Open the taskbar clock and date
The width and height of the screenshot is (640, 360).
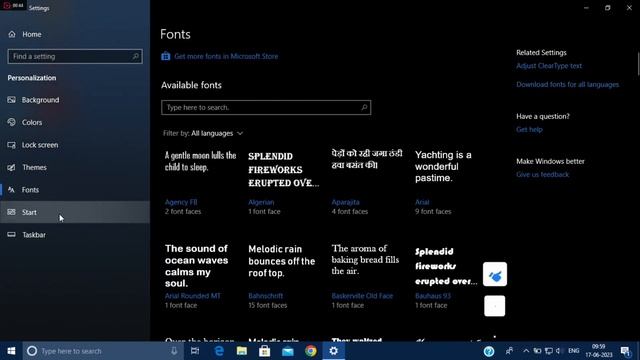(x=599, y=351)
